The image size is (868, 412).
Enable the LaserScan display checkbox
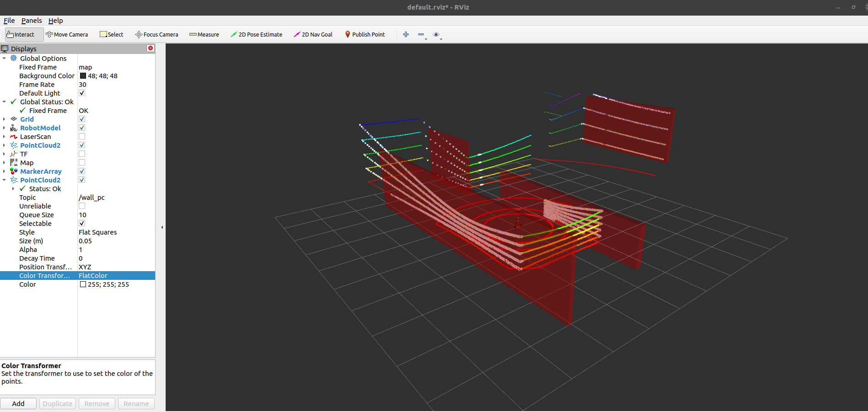click(x=82, y=137)
